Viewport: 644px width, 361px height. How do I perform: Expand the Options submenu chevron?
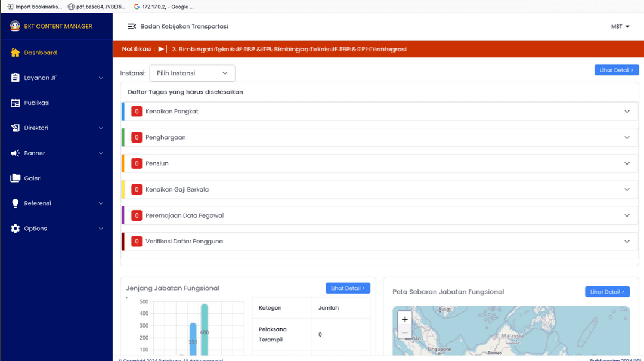pyautogui.click(x=101, y=228)
